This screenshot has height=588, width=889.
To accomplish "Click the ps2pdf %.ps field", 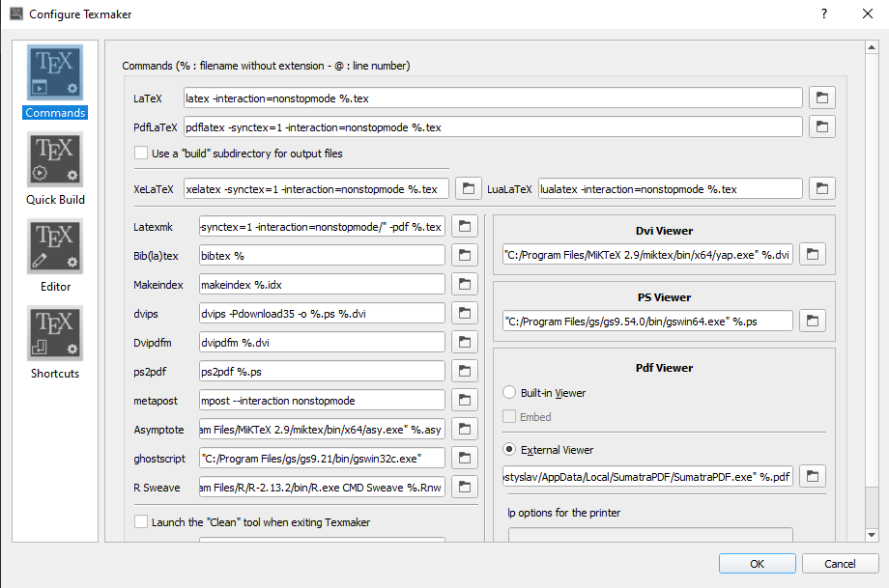I will pos(322,371).
